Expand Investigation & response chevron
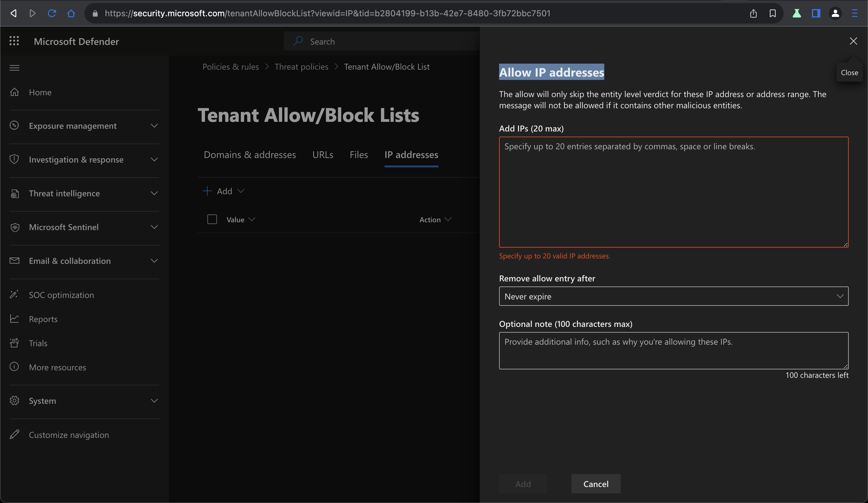The height and width of the screenshot is (503, 868). [154, 159]
